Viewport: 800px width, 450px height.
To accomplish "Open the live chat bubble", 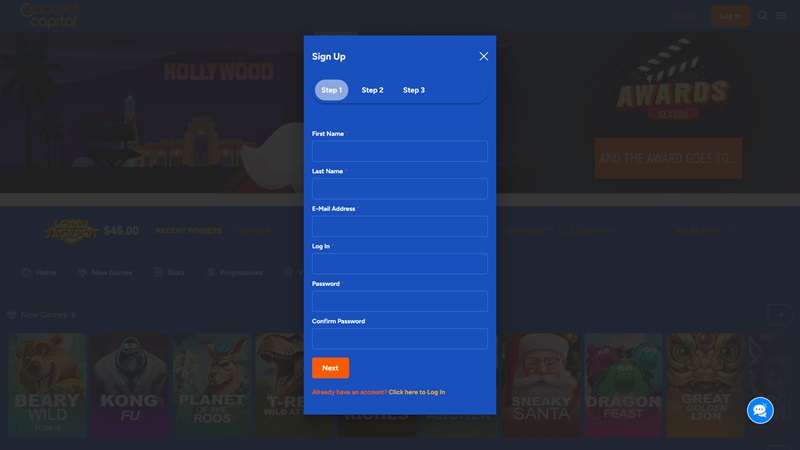I will click(760, 410).
